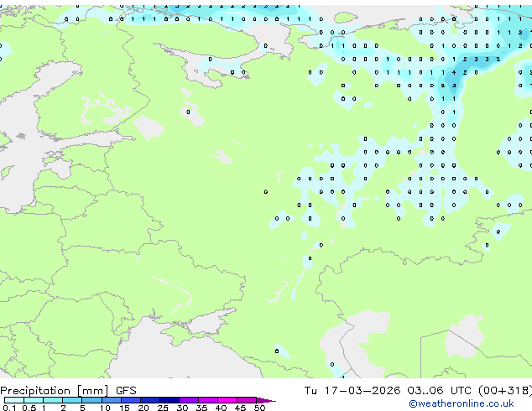Select the 'Precipitation [mm] GFS' title text

tap(68, 391)
